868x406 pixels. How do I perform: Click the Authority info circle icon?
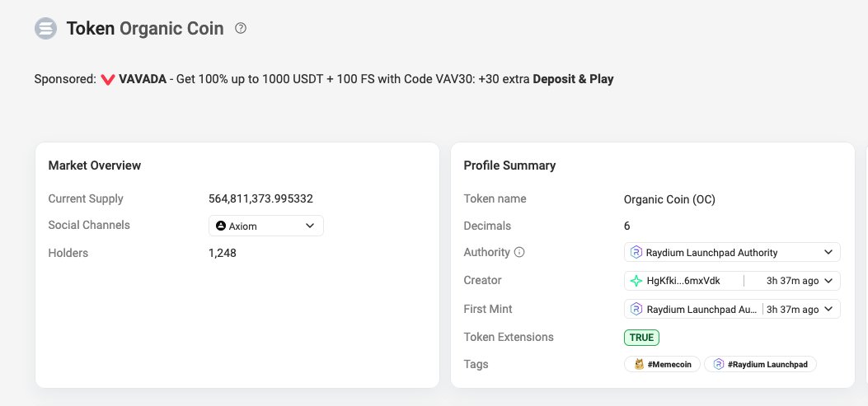tap(519, 252)
